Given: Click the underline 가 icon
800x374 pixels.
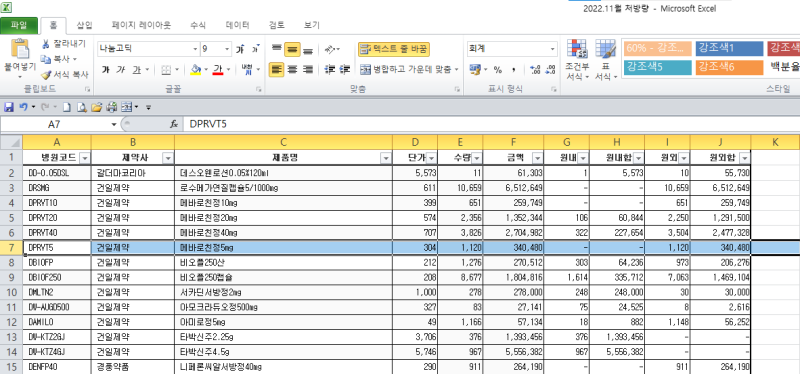Looking at the screenshot, I should [x=136, y=69].
